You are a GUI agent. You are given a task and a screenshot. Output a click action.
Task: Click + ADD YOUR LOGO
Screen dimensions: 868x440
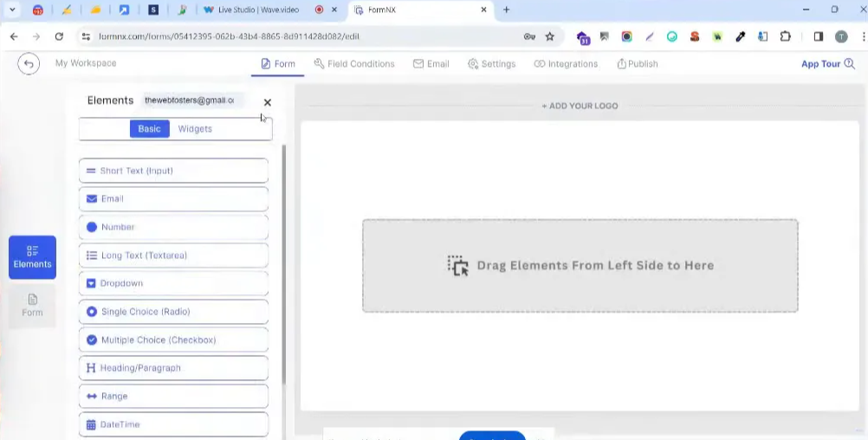pyautogui.click(x=580, y=106)
